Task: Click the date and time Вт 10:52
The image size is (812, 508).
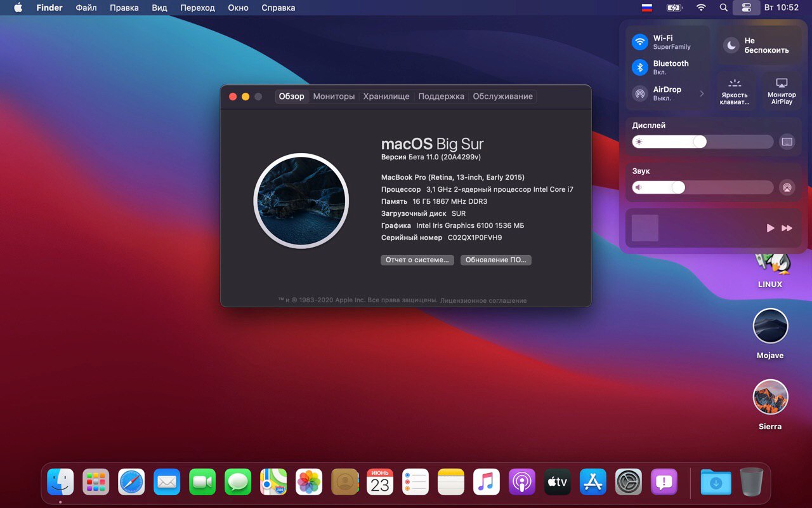Action: (x=782, y=8)
